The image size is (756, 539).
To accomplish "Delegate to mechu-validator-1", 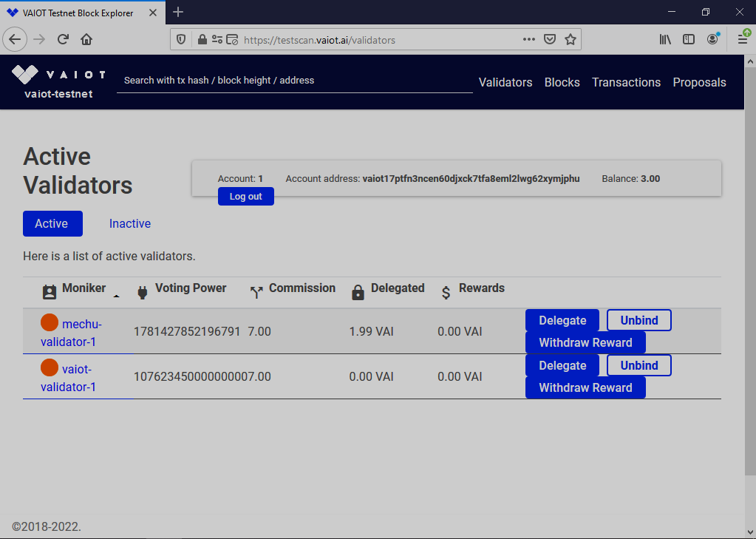I will (562, 320).
